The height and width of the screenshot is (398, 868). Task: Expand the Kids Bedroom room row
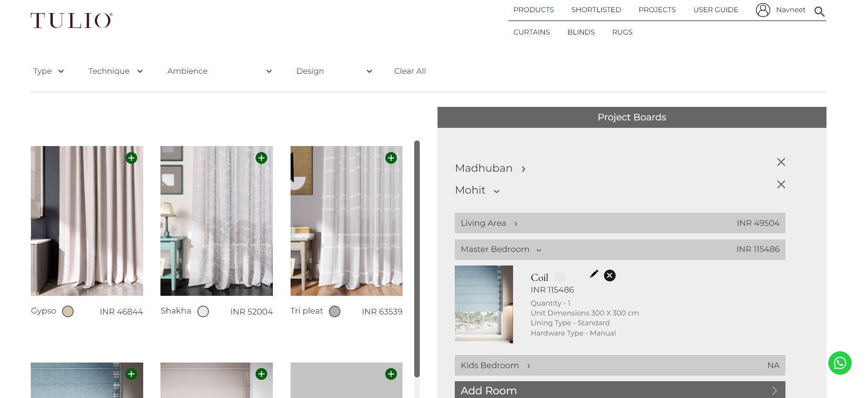point(620,365)
